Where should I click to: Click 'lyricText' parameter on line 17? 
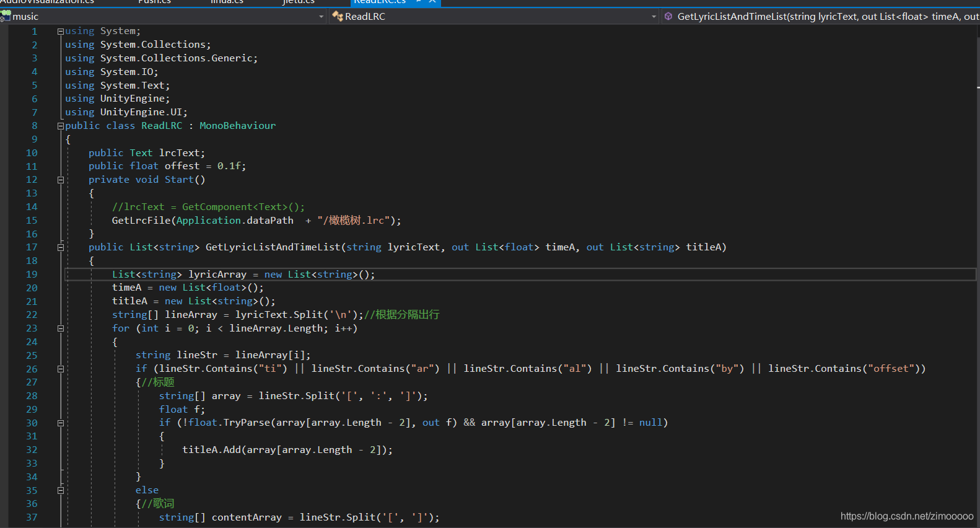[x=414, y=247]
